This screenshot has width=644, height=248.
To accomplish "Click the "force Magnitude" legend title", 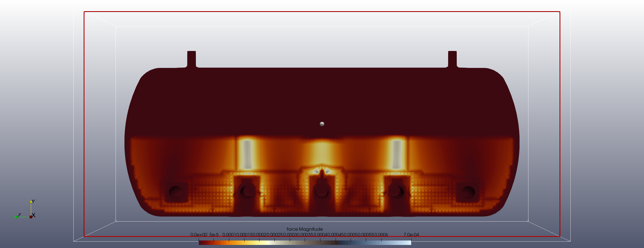I will (304, 229).
